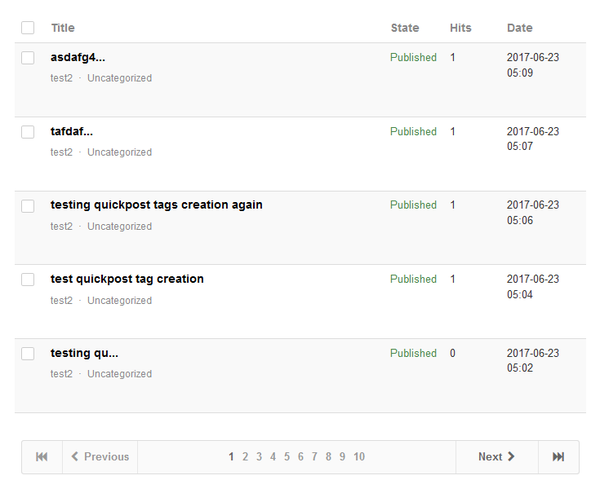The image size is (600, 480).
Task: Jump to first page icon
Action: pyautogui.click(x=42, y=457)
